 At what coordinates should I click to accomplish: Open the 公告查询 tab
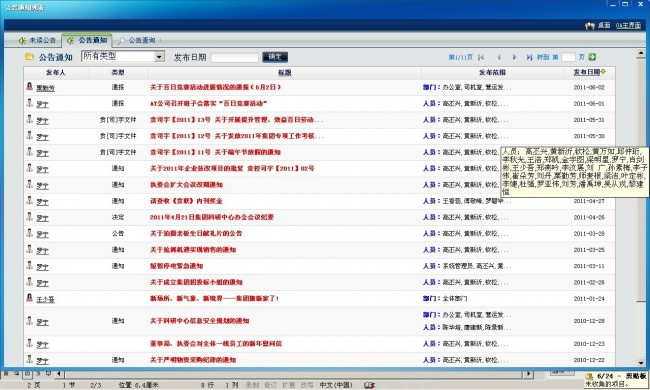click(137, 40)
